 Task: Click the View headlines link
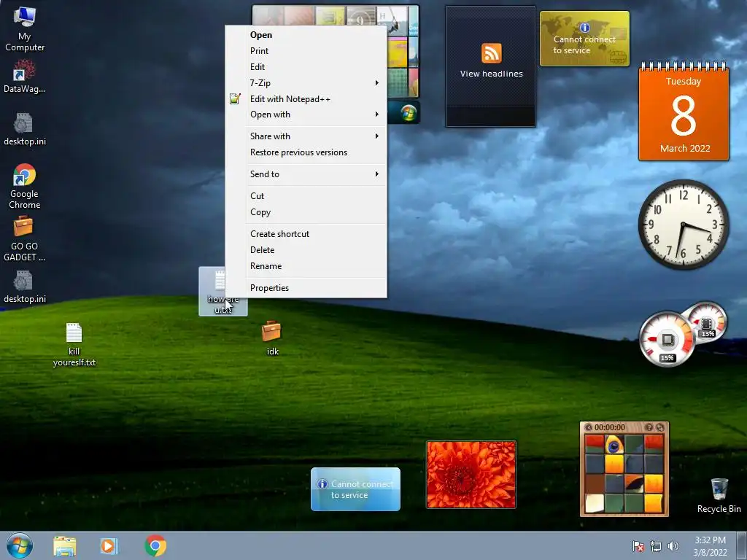click(491, 74)
